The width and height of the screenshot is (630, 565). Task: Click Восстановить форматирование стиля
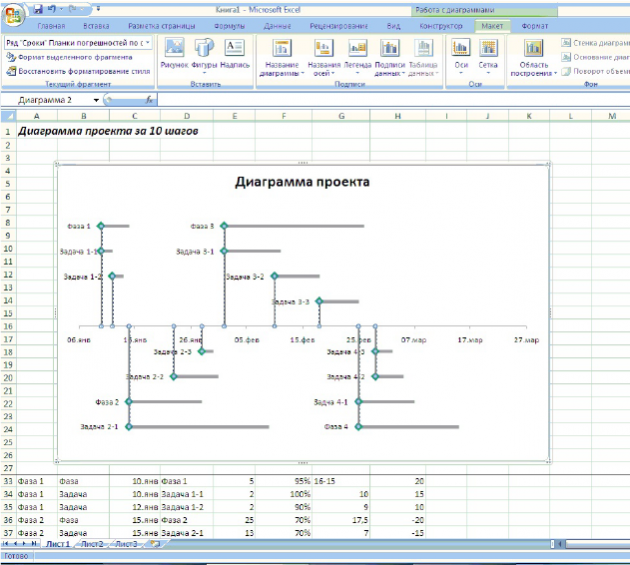(78, 71)
